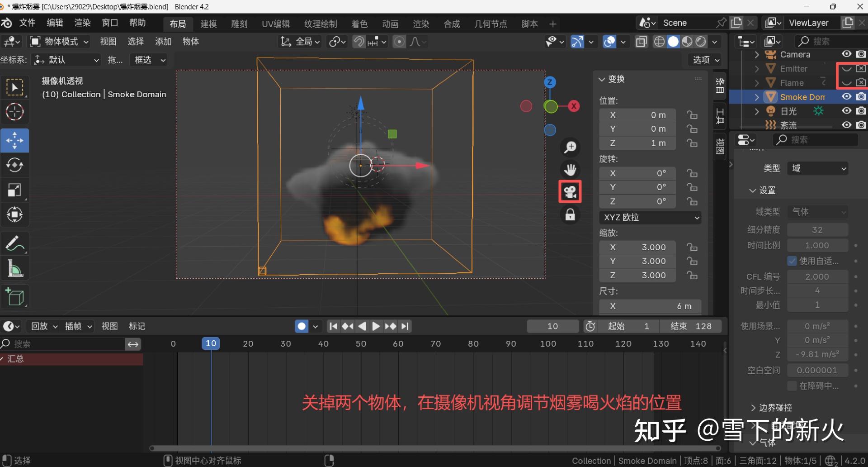Switch viewport to rendered shading mode

click(700, 41)
